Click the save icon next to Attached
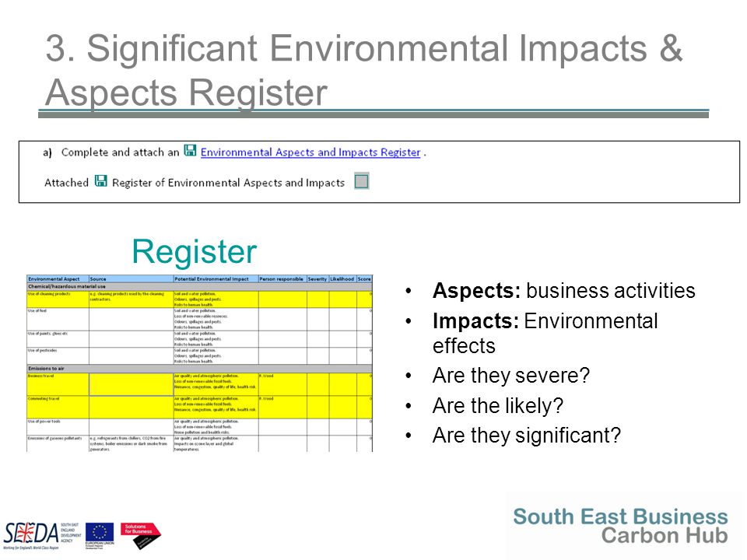Viewport: 747px width, 560px height. (100, 181)
